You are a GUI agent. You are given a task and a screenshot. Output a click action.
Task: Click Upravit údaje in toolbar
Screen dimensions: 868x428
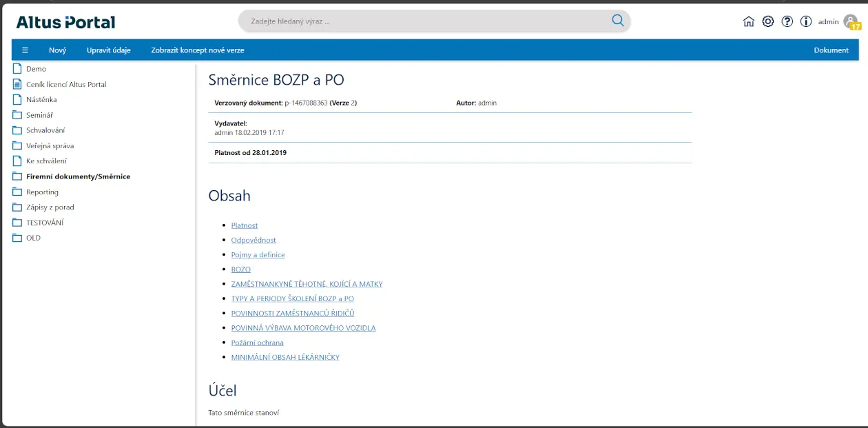108,50
